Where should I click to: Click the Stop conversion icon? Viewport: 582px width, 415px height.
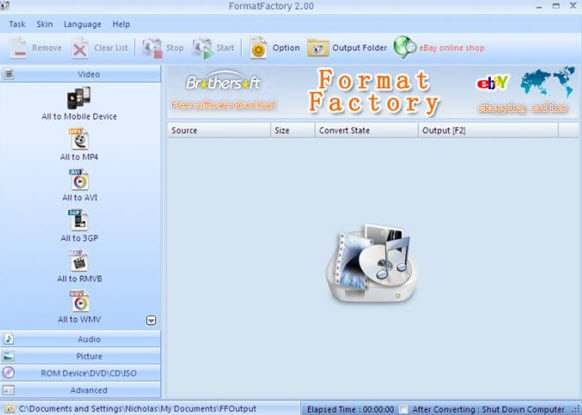[x=152, y=48]
